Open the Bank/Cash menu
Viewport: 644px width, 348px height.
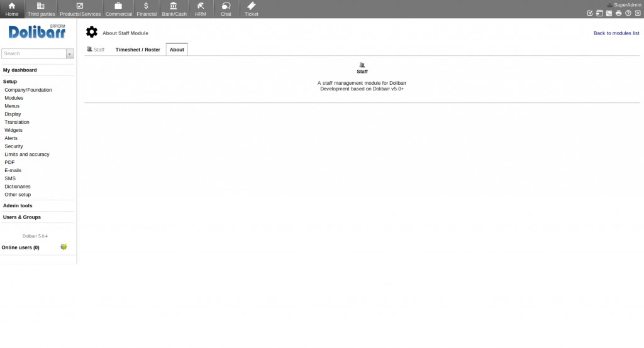[174, 9]
